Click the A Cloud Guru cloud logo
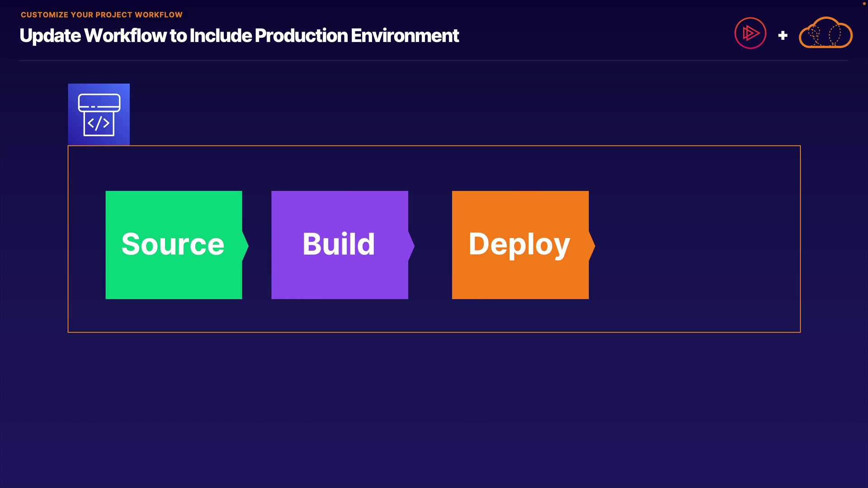Screen dimensions: 868x488 point(826,33)
